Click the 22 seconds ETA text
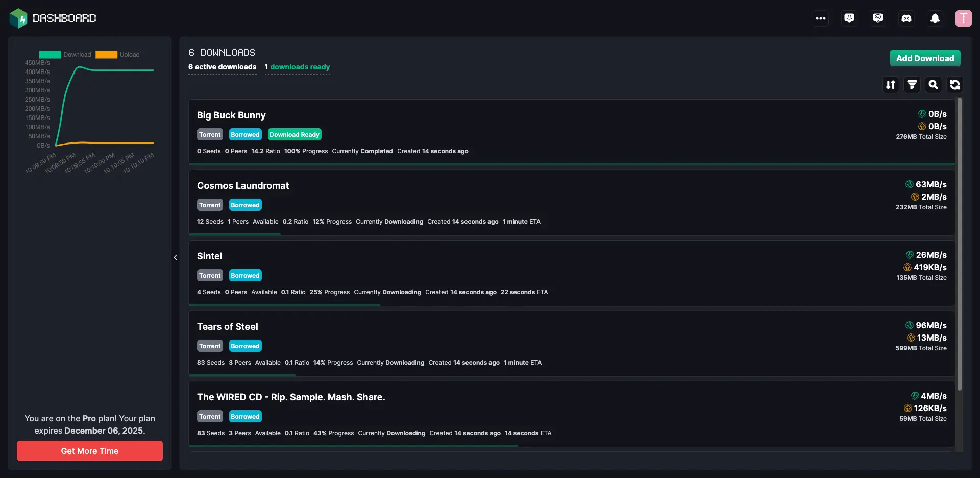This screenshot has width=980, height=478. (524, 292)
